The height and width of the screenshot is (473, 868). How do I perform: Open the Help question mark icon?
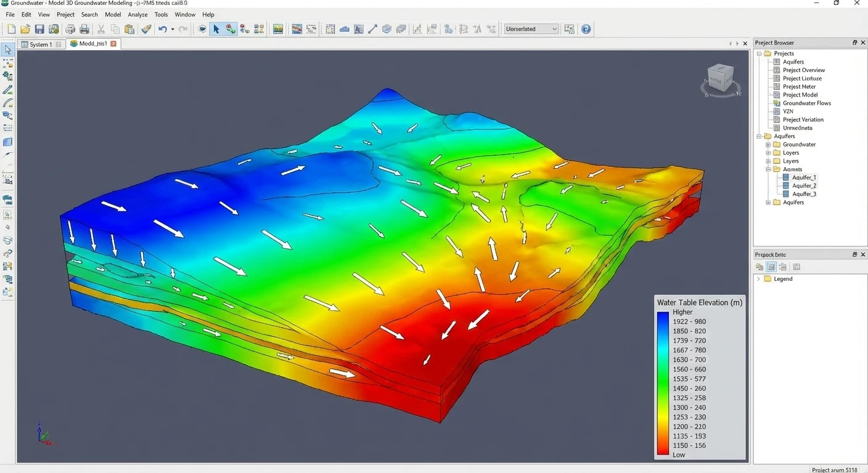(x=585, y=28)
